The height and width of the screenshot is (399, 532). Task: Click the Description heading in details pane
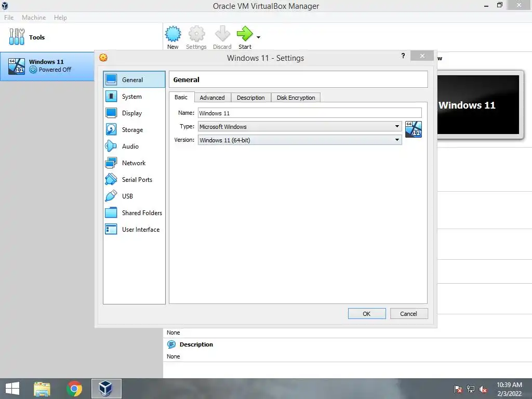click(x=196, y=344)
